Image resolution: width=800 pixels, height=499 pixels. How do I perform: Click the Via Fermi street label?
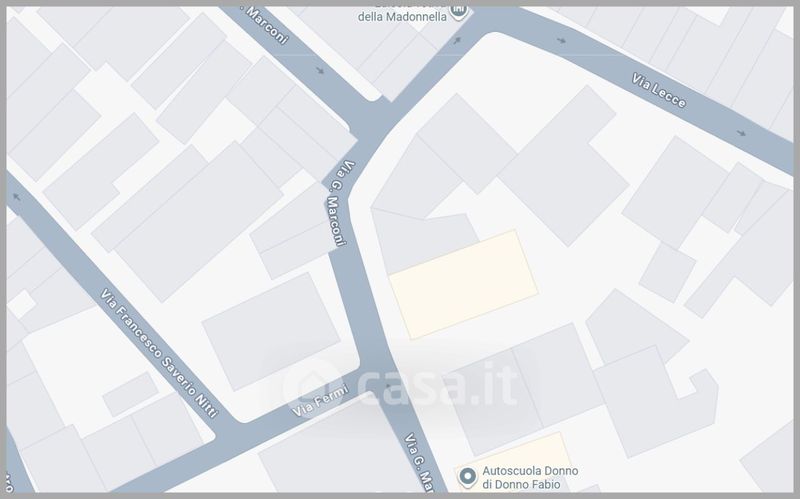[x=321, y=400]
